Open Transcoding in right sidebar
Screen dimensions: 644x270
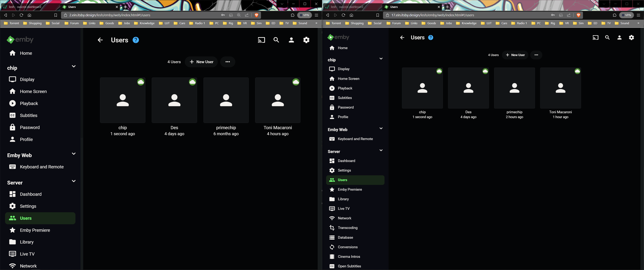347,228
